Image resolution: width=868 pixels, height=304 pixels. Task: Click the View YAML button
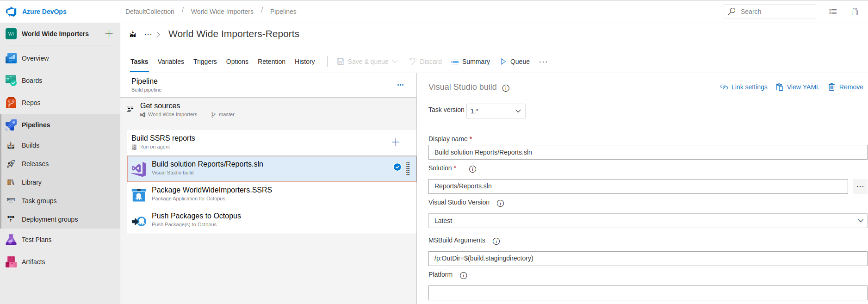pyautogui.click(x=798, y=87)
